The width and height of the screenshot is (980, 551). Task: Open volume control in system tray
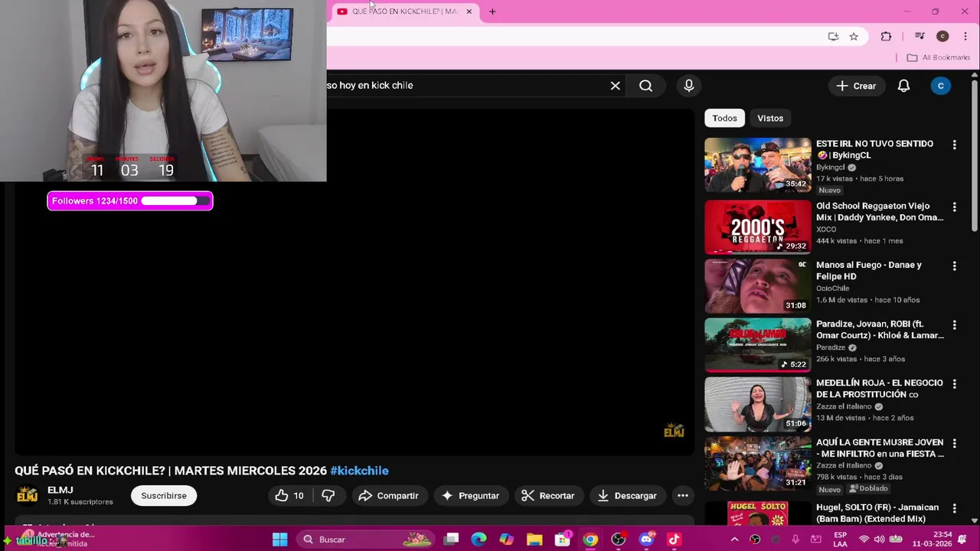tap(879, 540)
